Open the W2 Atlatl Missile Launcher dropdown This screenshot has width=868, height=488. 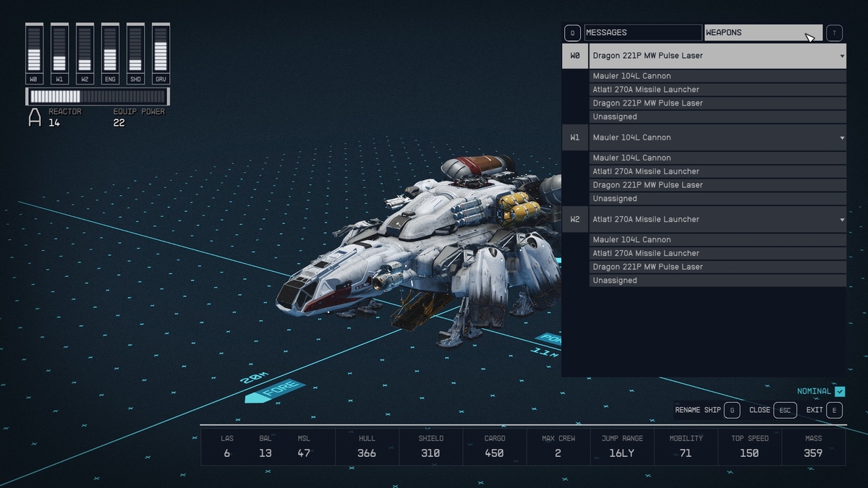718,219
